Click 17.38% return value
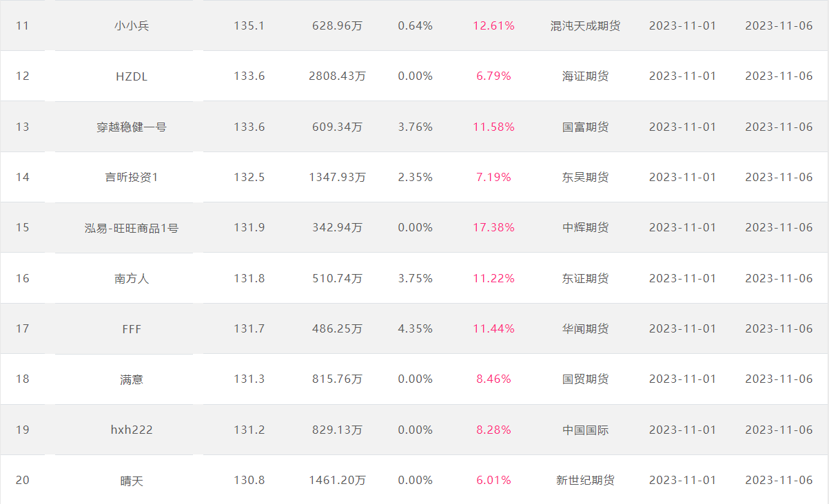This screenshot has width=829, height=504. (x=493, y=228)
